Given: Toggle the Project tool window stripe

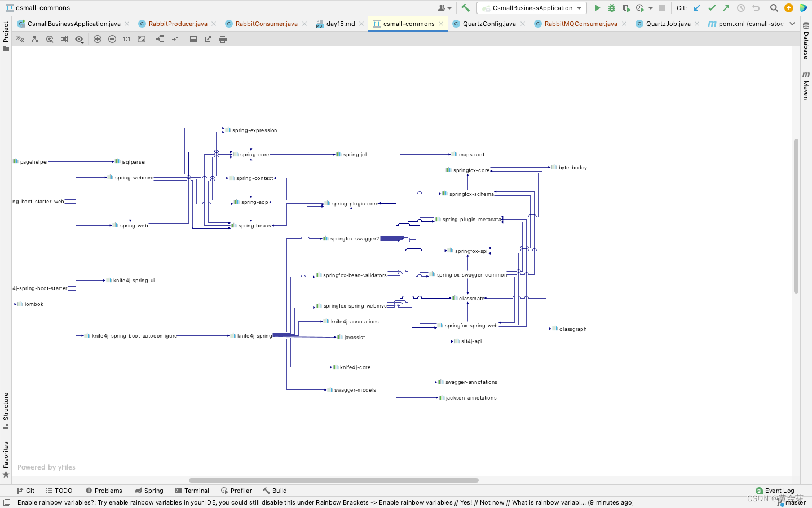Looking at the screenshot, I should (6, 36).
